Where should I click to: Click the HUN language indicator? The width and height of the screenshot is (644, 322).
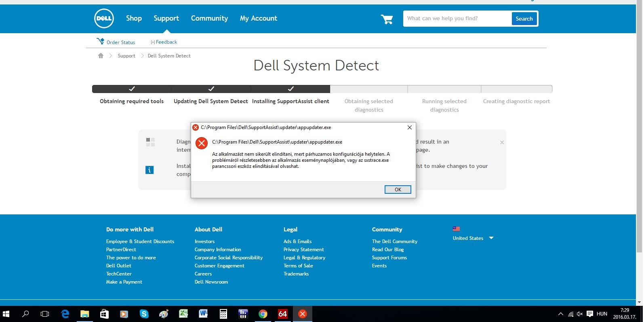click(602, 314)
